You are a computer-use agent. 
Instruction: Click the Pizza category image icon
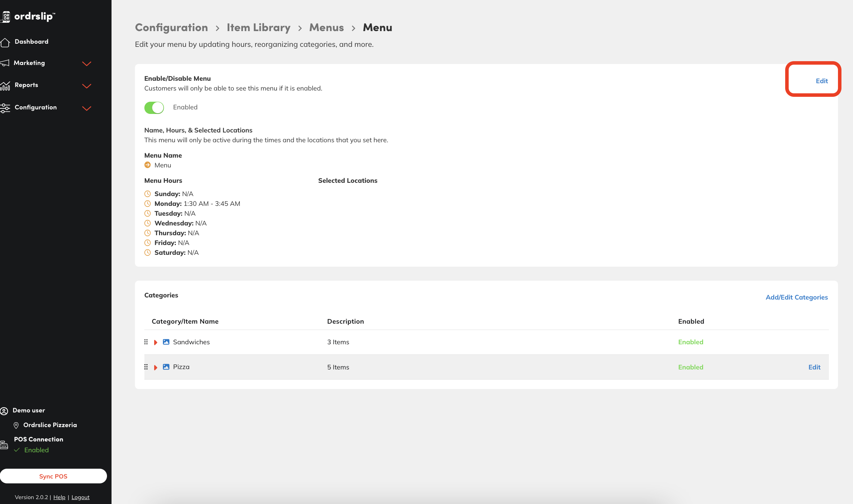[x=166, y=367]
